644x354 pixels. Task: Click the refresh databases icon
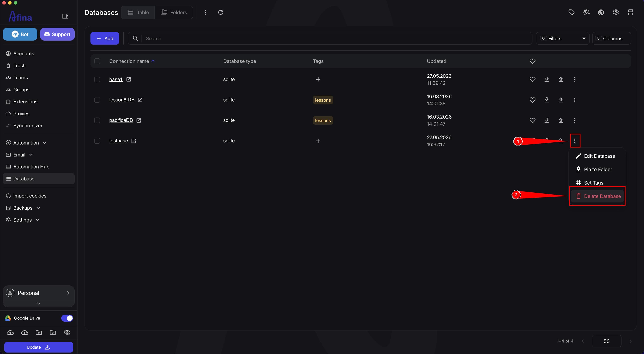(221, 12)
